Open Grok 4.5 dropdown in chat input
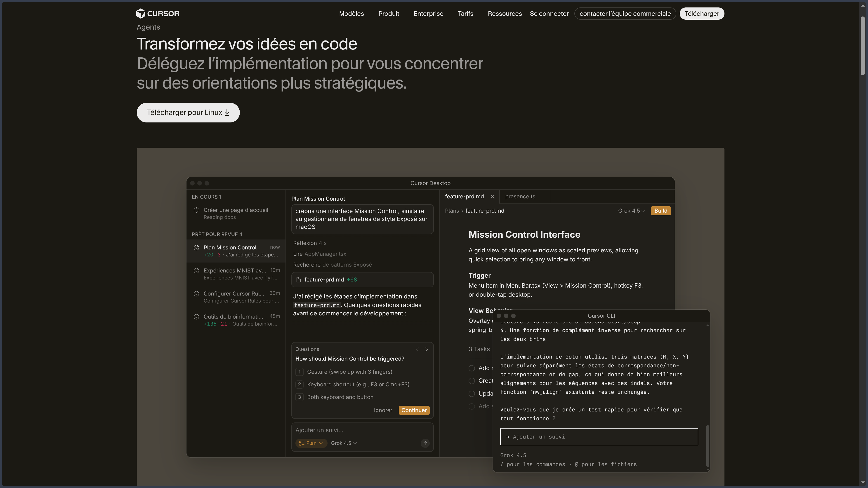The width and height of the screenshot is (868, 488). click(x=344, y=443)
